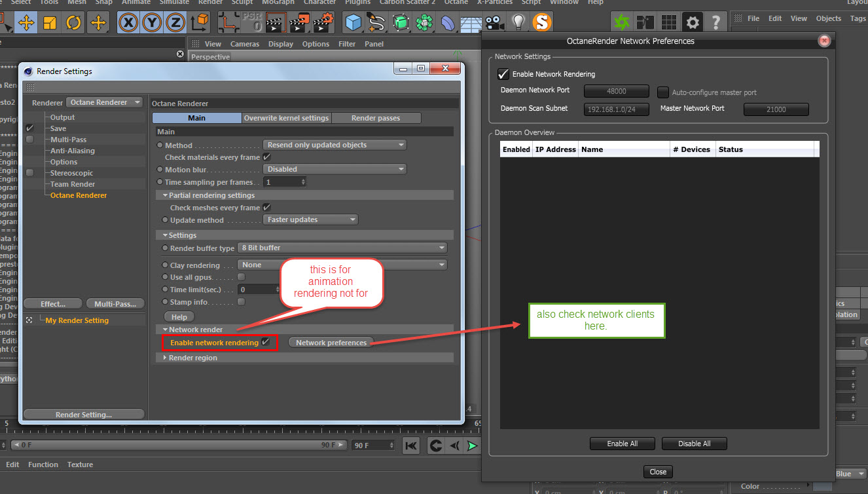Image resolution: width=868 pixels, height=494 pixels.
Task: Click the gear settings icon in layout palette
Action: [x=693, y=23]
